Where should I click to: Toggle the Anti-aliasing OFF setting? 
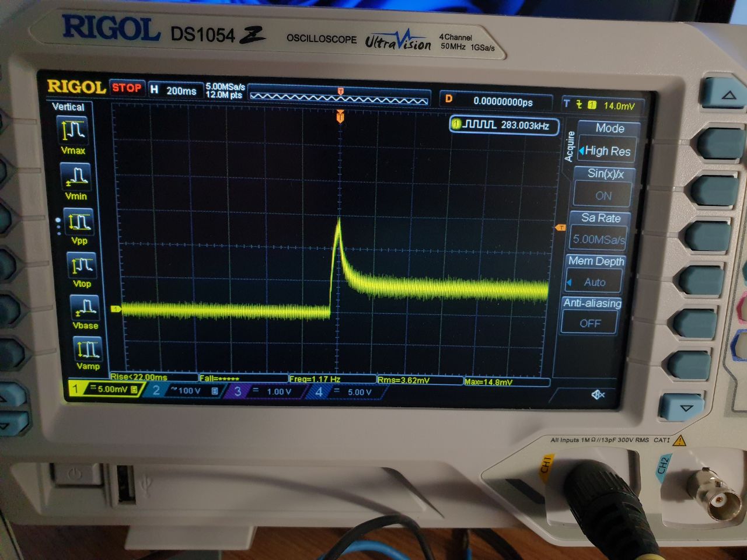pos(589,323)
